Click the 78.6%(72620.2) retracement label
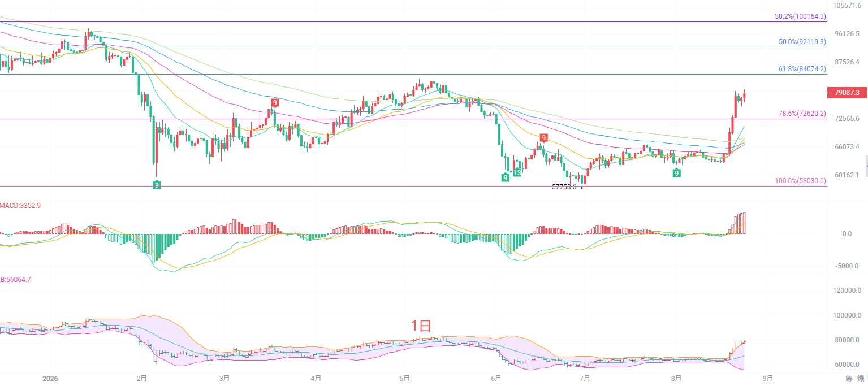Image resolution: width=868 pixels, height=386 pixels. [x=802, y=114]
